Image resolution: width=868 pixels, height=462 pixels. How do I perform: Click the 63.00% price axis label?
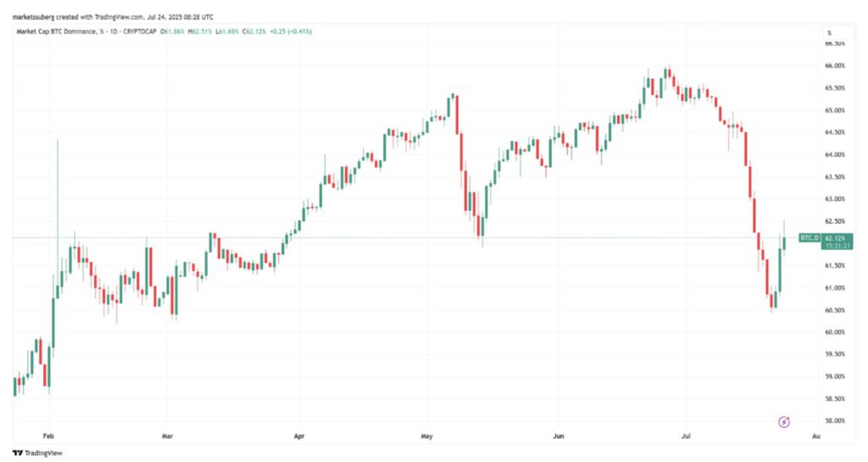(835, 199)
